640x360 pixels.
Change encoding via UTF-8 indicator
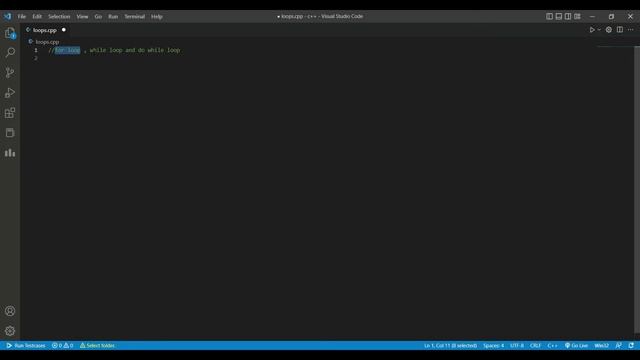click(517, 346)
